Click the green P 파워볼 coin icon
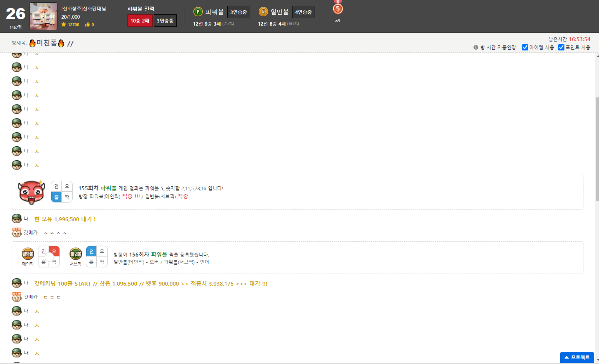599x364 pixels. pyautogui.click(x=198, y=12)
